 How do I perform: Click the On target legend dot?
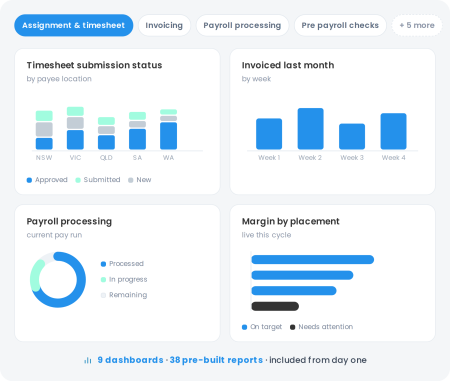(244, 327)
